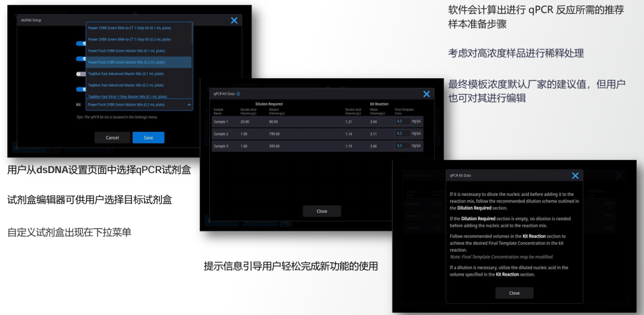Pick TaqMan Fast Advanced Master Mix (0.2 mL plate)
This screenshot has height=315, width=644.
pos(138,85)
